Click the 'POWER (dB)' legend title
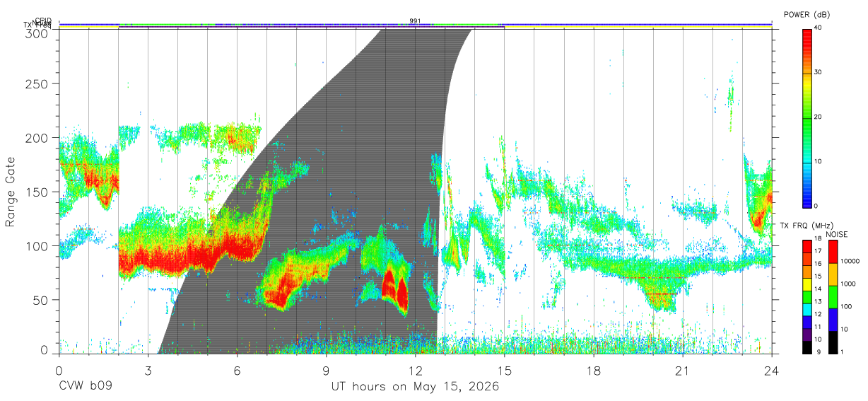Screen dimensions: 868x401 807,15
